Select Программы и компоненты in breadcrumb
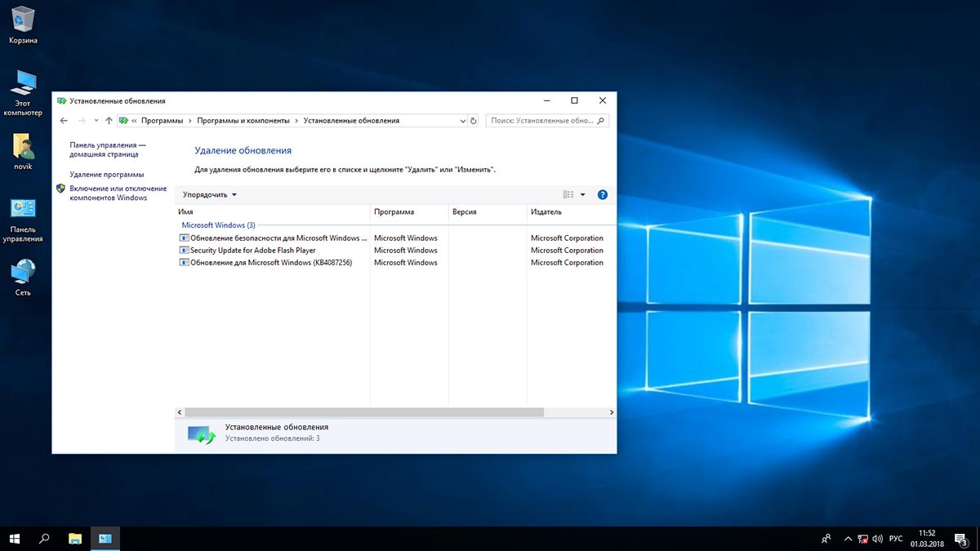Image resolution: width=980 pixels, height=551 pixels. (x=243, y=121)
